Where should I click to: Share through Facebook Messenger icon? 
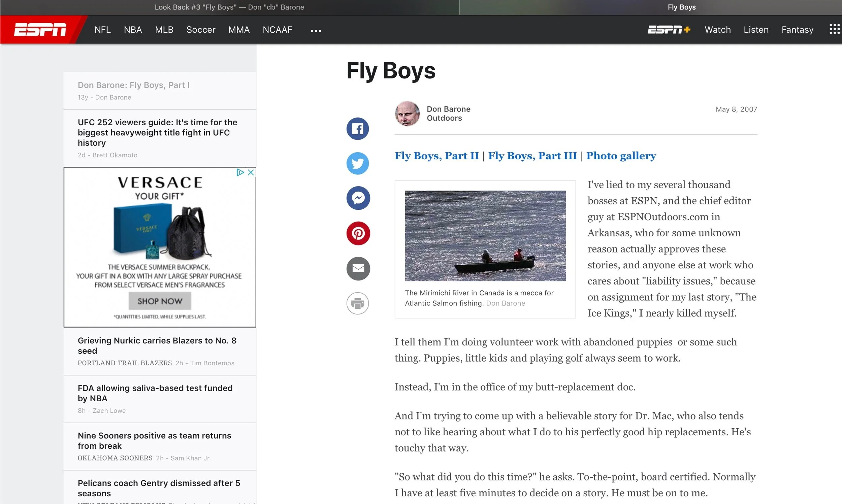pyautogui.click(x=358, y=198)
